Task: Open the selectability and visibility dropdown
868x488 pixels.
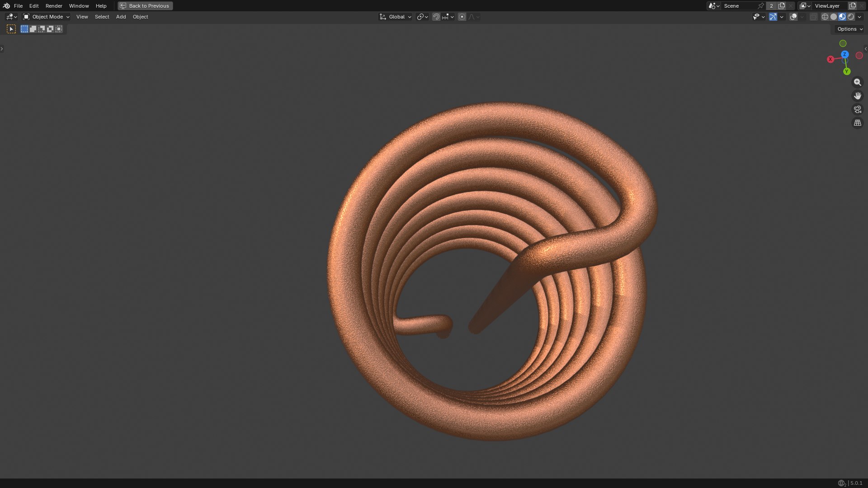Action: point(759,17)
